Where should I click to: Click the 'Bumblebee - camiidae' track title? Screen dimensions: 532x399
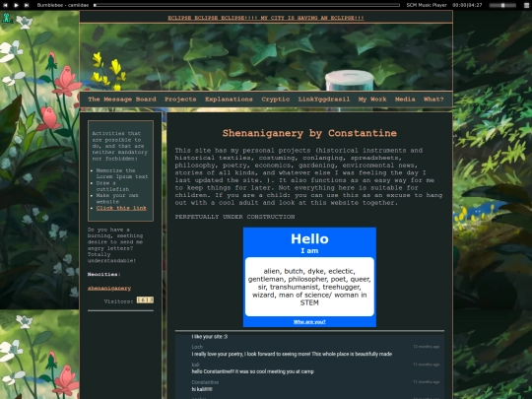click(x=63, y=5)
